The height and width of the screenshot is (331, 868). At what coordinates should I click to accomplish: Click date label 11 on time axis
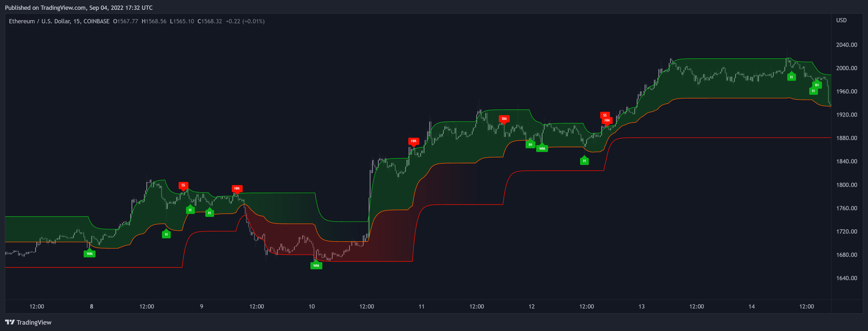tap(422, 306)
